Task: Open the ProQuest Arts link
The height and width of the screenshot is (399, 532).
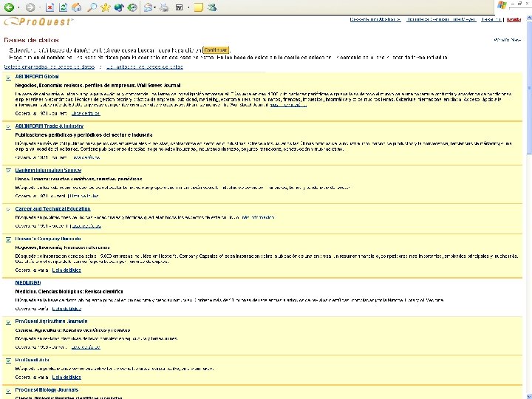Action: point(33,360)
